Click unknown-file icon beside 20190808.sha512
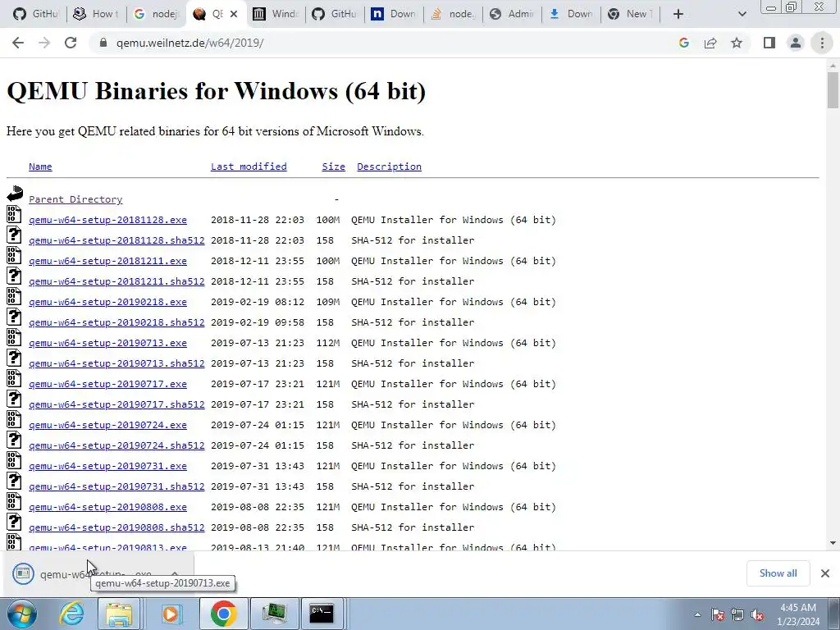The width and height of the screenshot is (840, 630). point(14,522)
